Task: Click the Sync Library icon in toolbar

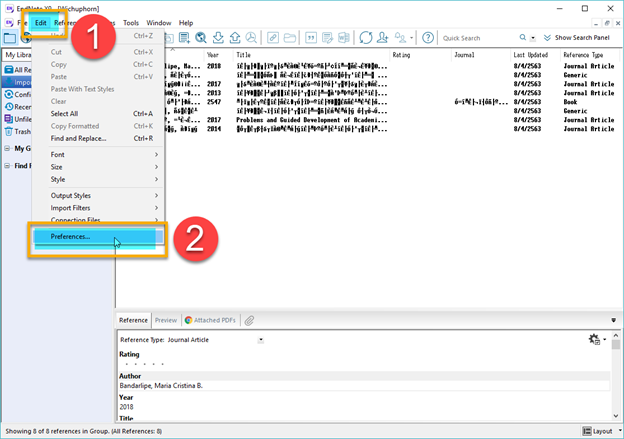Action: pos(367,38)
